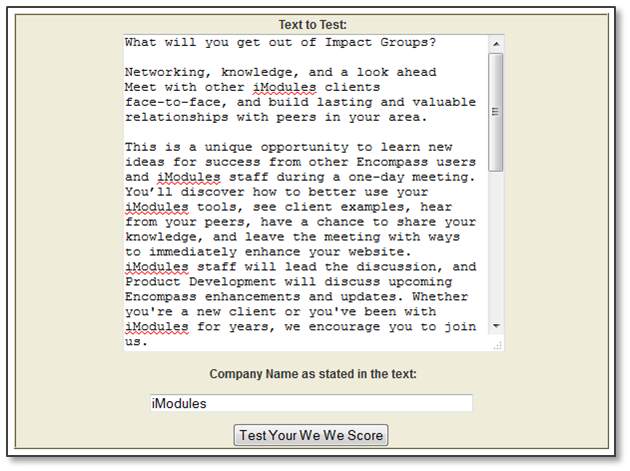Click the final line 'us.' in textarea

click(136, 342)
